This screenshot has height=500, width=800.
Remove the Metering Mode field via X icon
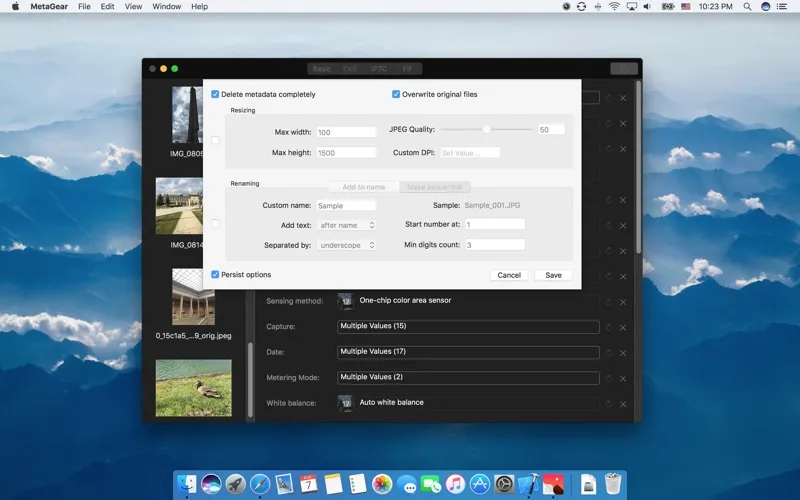pos(623,379)
